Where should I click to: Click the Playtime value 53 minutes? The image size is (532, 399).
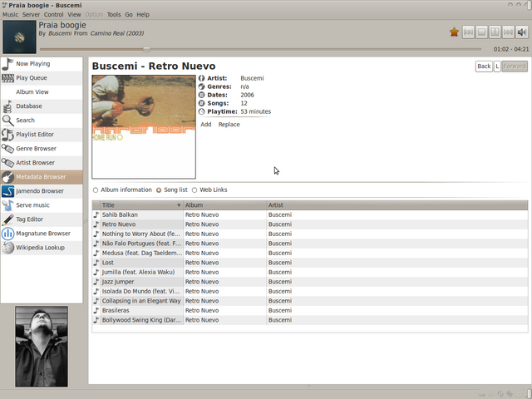pos(256,111)
